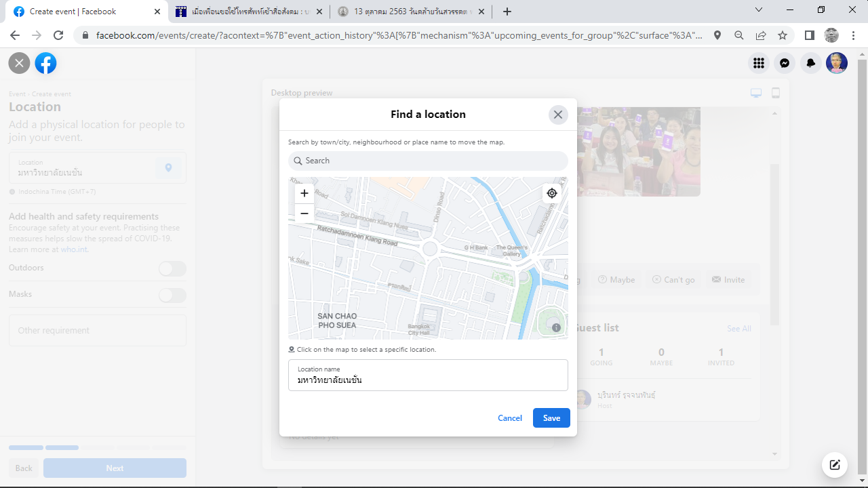Screen dimensions: 868x488
Task: Zoom in on the map
Action: tap(304, 193)
